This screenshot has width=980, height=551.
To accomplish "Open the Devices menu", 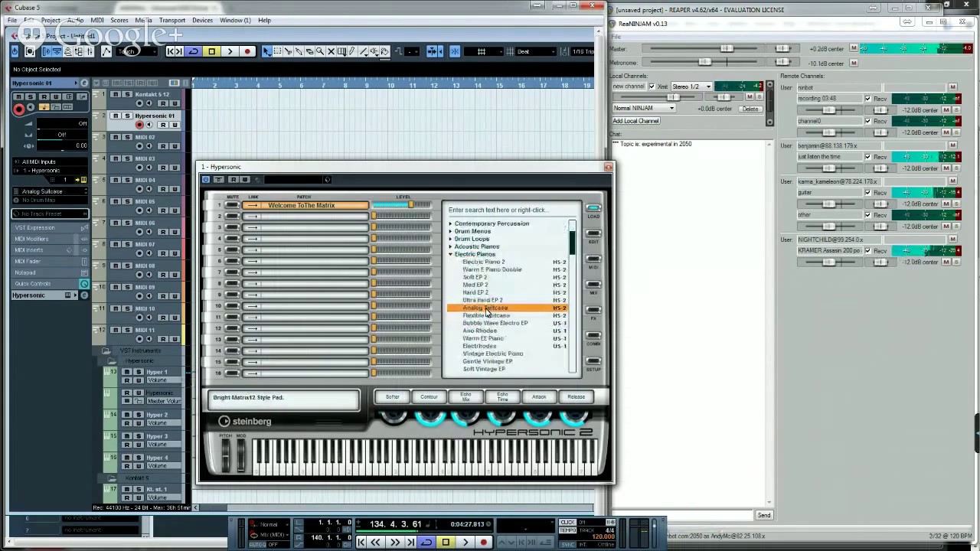I will (202, 20).
